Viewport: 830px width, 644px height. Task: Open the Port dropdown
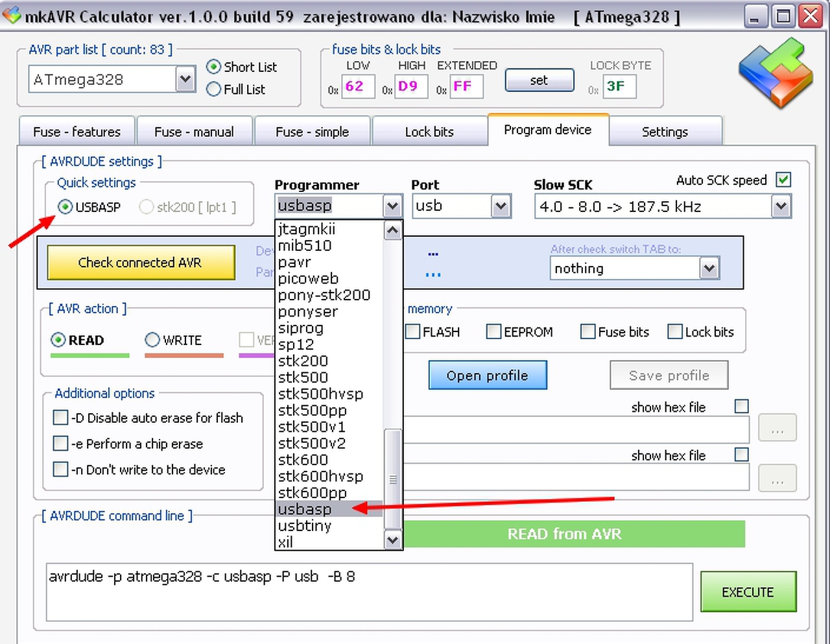point(500,206)
